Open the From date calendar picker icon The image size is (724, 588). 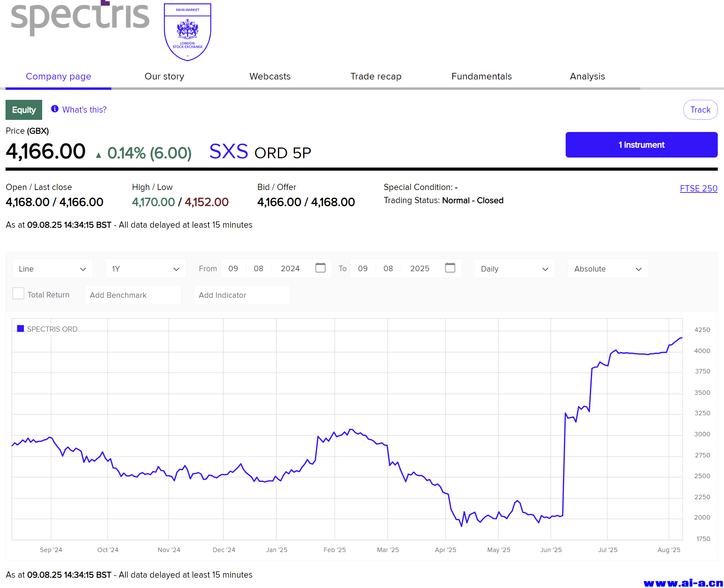(x=321, y=268)
